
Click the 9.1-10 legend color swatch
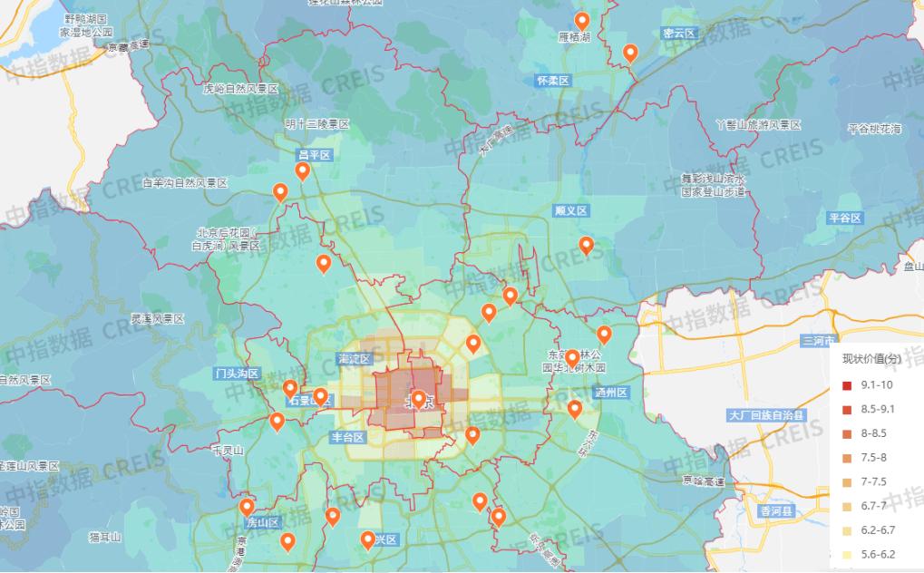(847, 385)
